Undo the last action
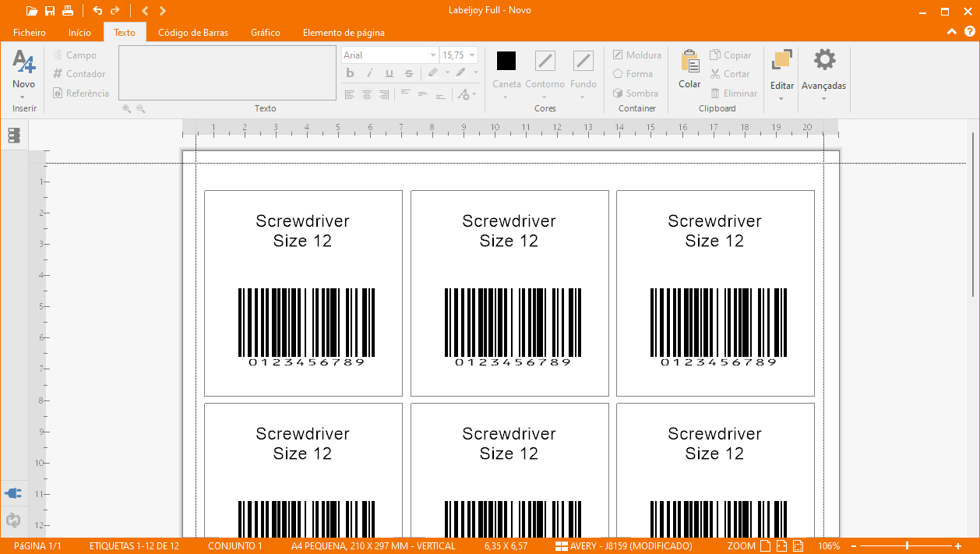 [97, 11]
